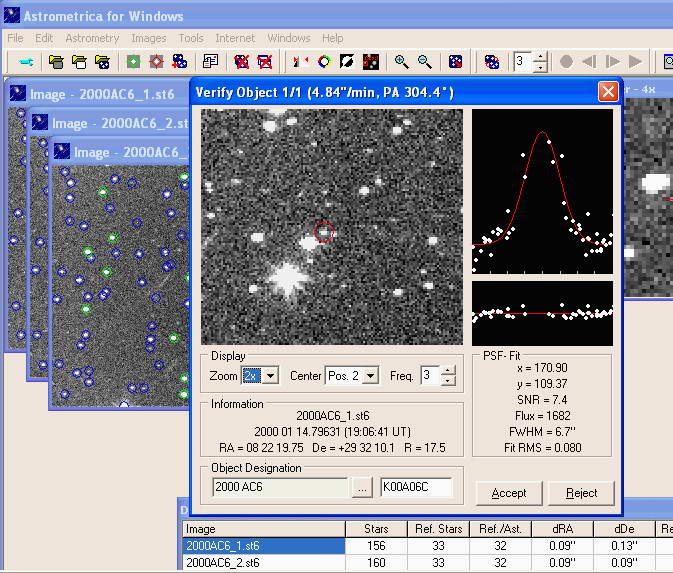Increase toolbar blink frequency value
673x573 pixels.
(540, 57)
